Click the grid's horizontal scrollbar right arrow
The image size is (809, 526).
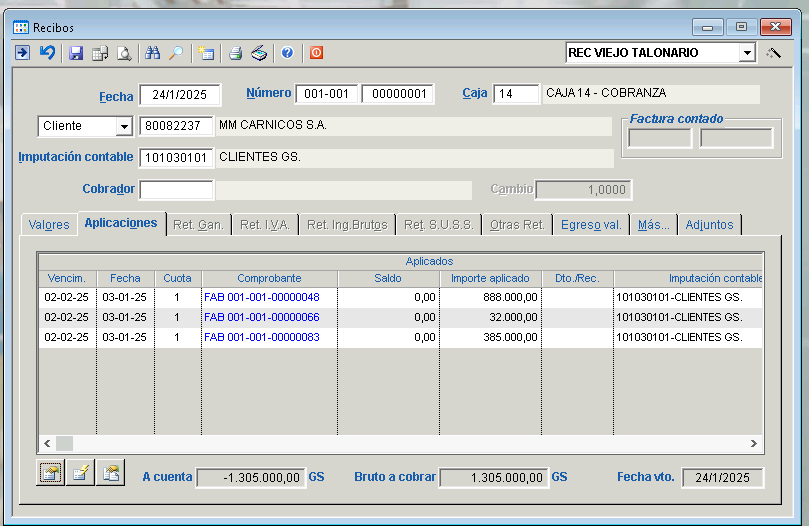[x=756, y=443]
